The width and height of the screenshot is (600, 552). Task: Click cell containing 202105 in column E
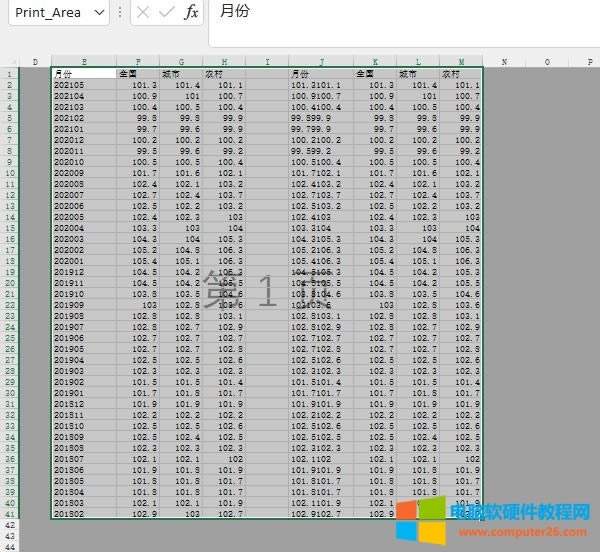(83, 85)
